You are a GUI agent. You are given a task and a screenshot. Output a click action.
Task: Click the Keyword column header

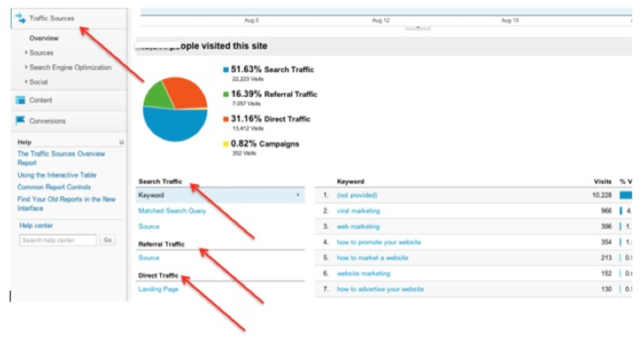point(350,181)
